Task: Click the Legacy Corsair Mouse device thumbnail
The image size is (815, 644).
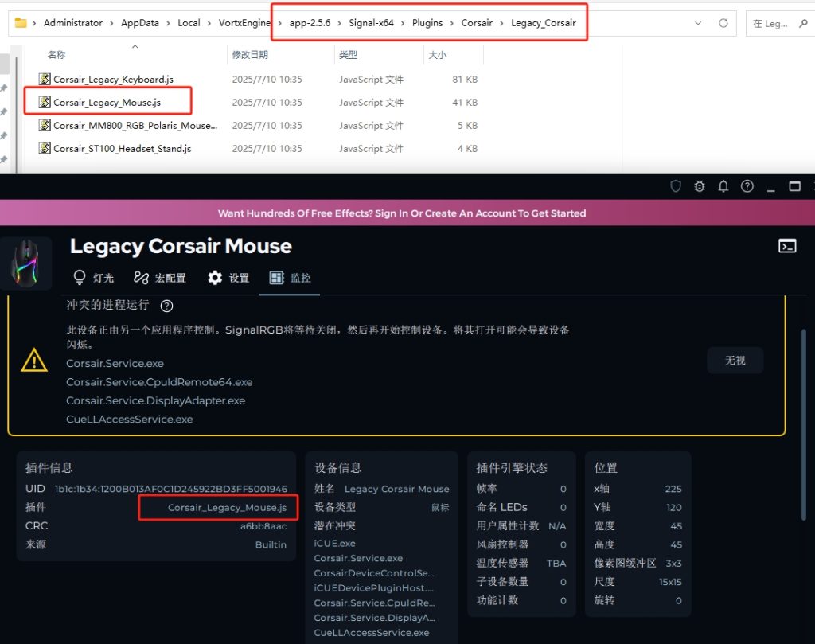Action: click(x=25, y=263)
